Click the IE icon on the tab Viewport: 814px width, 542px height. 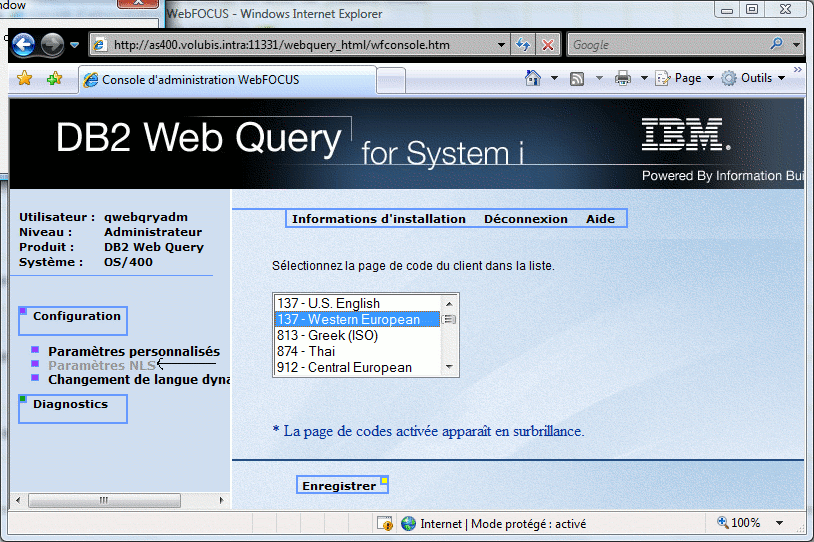[x=90, y=80]
